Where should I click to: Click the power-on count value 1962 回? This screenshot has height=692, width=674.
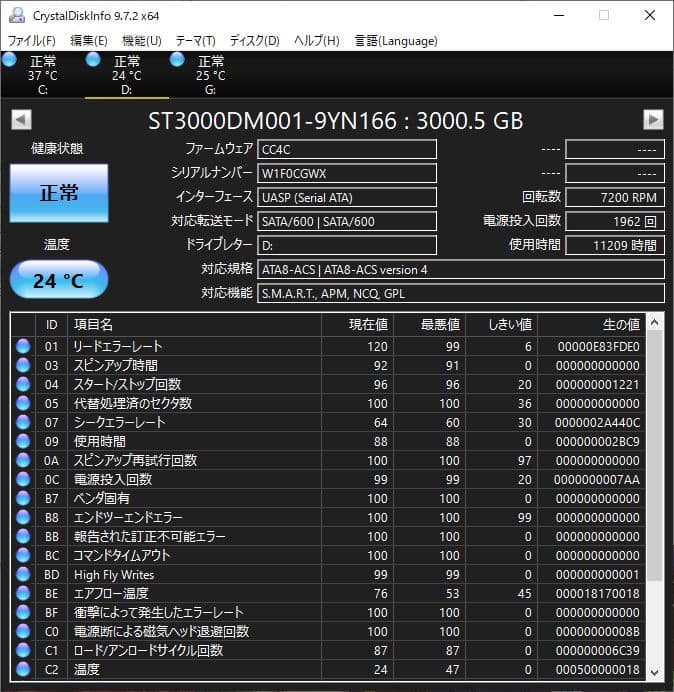click(x=615, y=221)
